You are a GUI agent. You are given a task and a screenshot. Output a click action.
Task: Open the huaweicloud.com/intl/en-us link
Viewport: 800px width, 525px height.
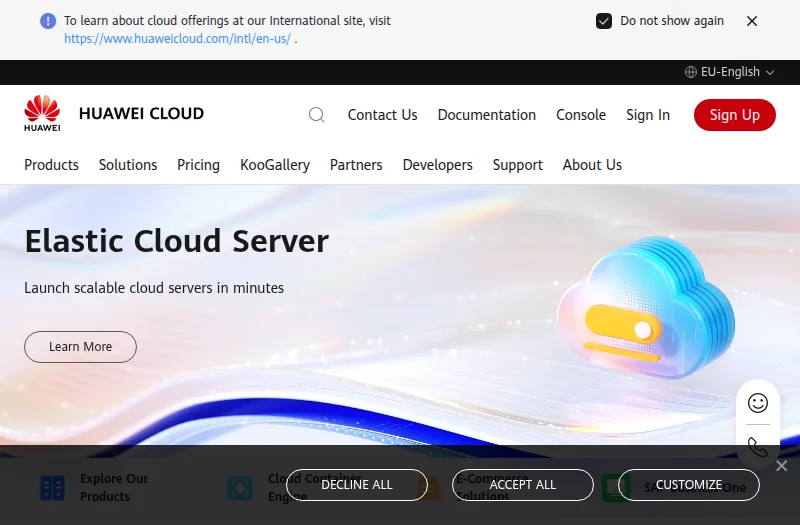[178, 39]
